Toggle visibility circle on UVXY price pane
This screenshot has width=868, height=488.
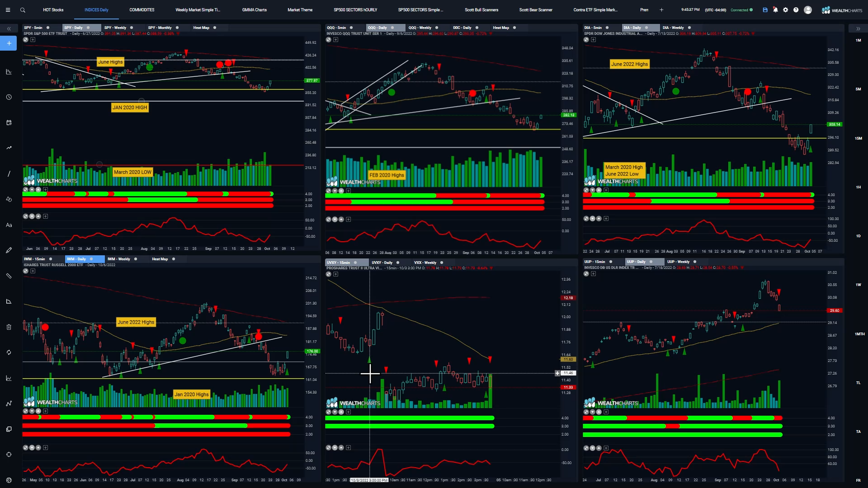[329, 274]
